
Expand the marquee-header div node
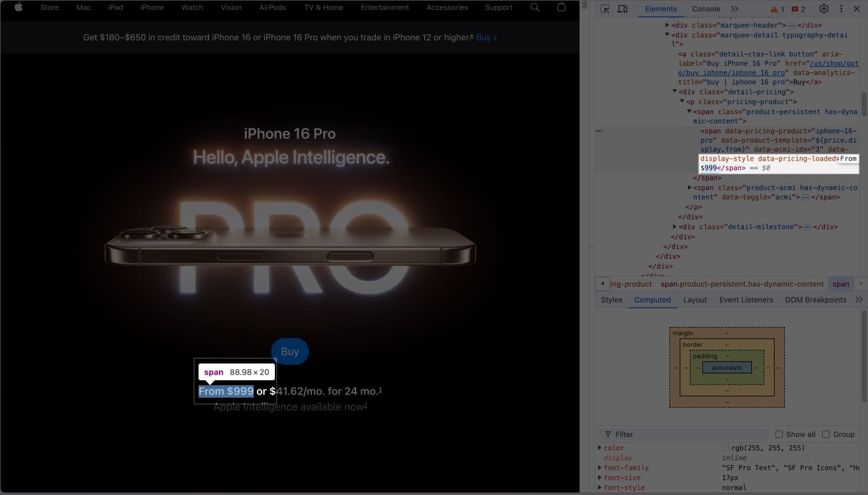point(668,25)
